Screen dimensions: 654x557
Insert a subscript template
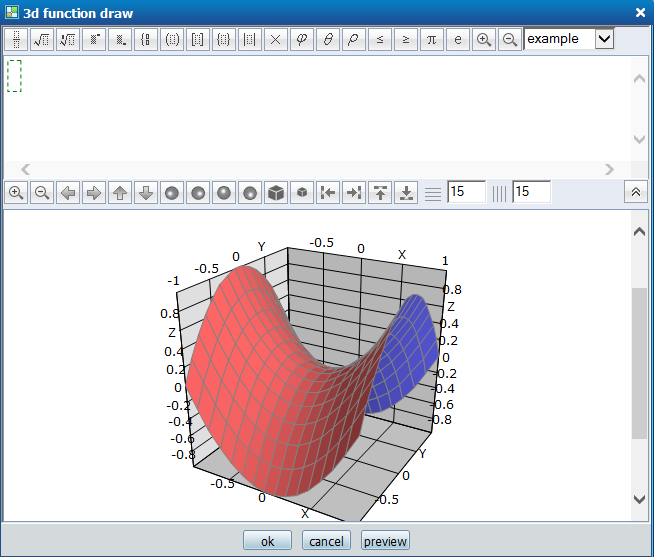click(x=120, y=40)
